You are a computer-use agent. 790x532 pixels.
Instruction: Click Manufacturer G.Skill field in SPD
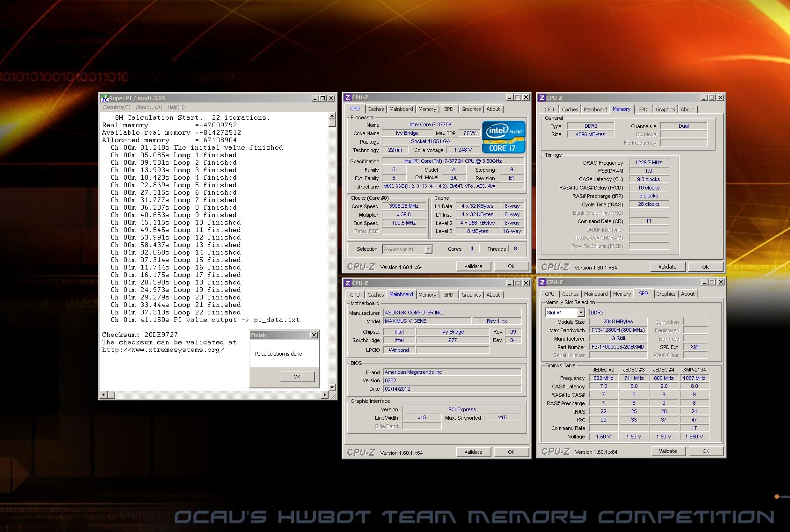coord(618,338)
